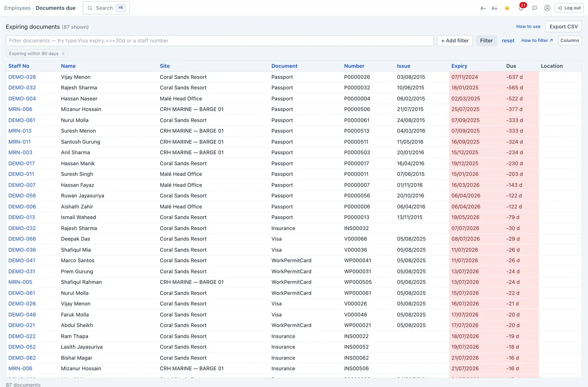The width and height of the screenshot is (588, 387).
Task: Open staff link DEMO-011
Action: pyautogui.click(x=21, y=174)
